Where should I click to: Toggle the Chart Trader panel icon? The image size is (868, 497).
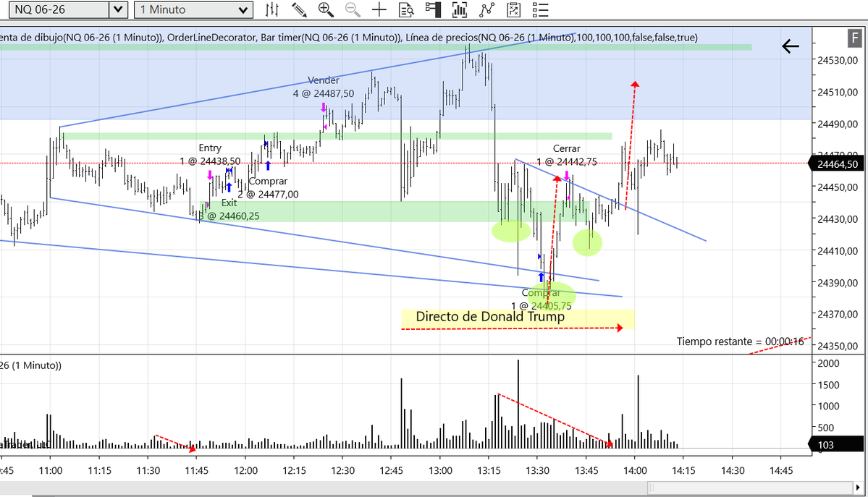433,9
